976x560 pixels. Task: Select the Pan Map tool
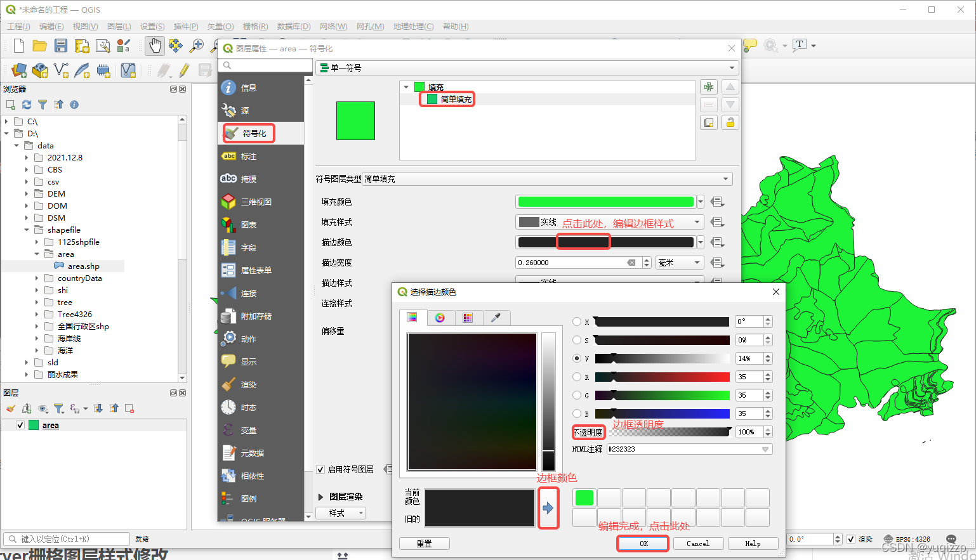coord(154,46)
